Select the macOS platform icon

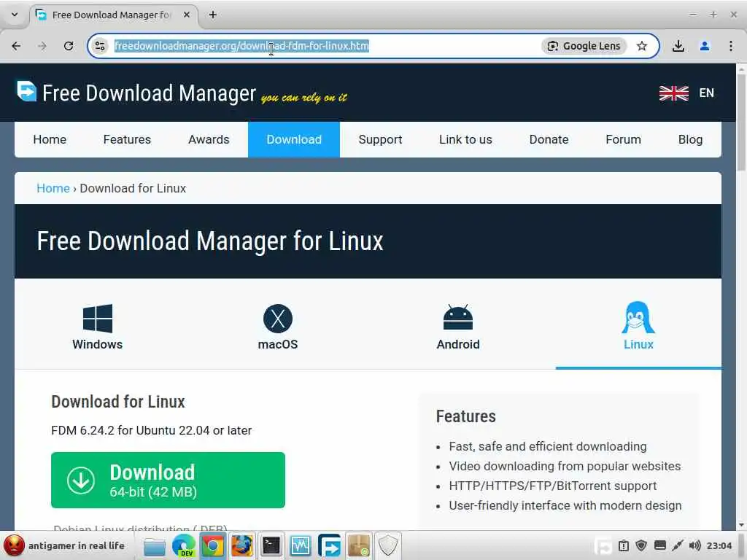pyautogui.click(x=278, y=319)
